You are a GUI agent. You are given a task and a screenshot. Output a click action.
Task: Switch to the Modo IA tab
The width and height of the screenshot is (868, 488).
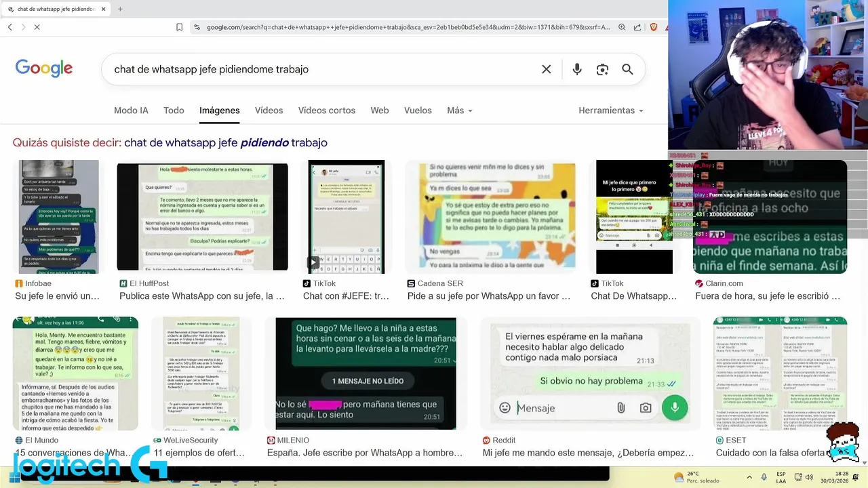coord(131,110)
